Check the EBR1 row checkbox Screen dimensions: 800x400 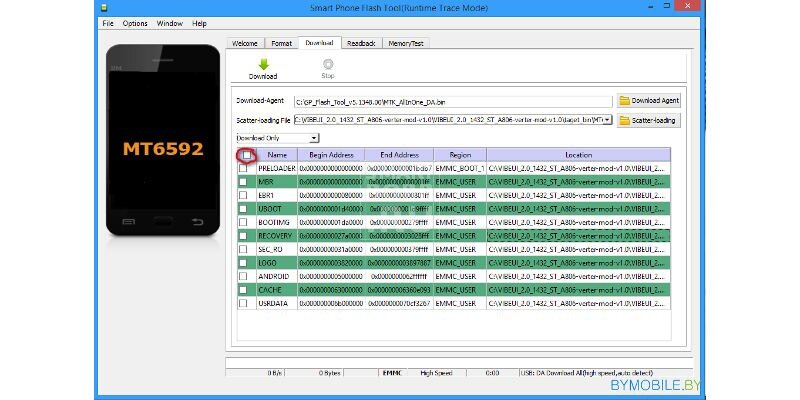coord(243,195)
